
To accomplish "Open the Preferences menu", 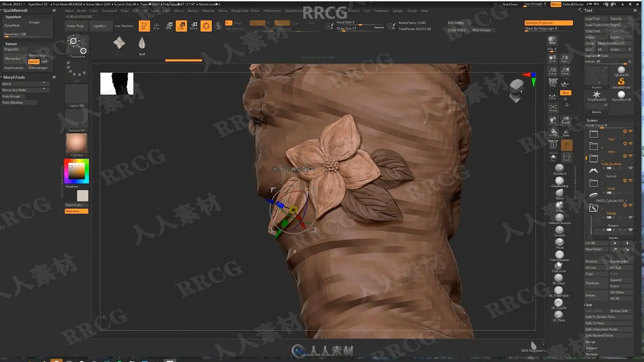I will click(x=272, y=11).
